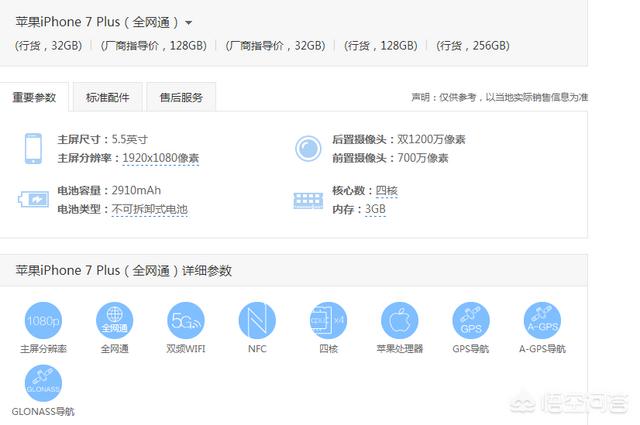Click the 全网通 globe icon

[x=115, y=320]
